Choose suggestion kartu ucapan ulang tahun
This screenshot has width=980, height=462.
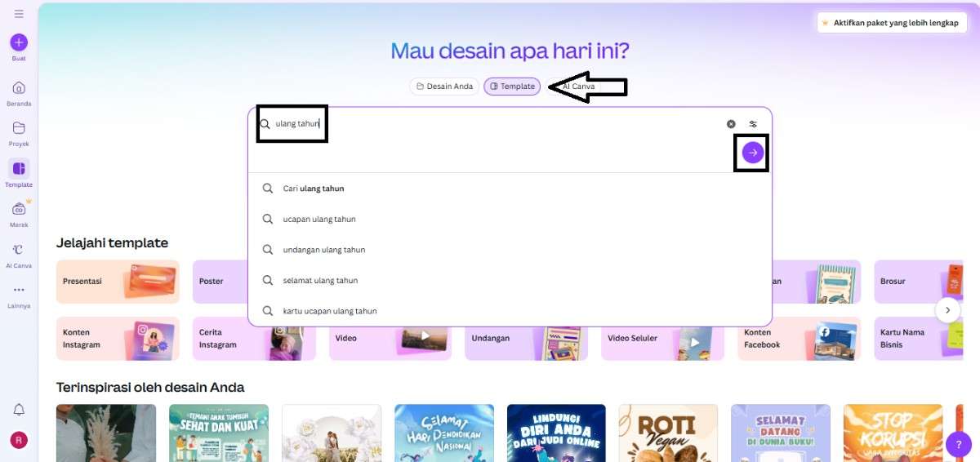(x=510, y=311)
